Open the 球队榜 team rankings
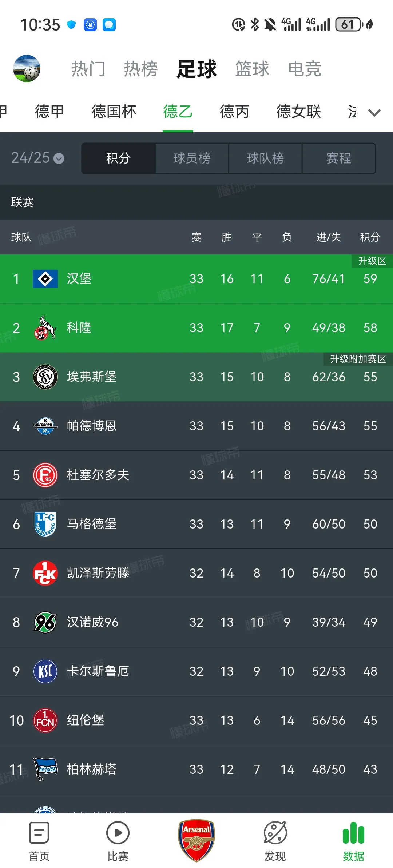Image resolution: width=393 pixels, height=868 pixels. (265, 158)
